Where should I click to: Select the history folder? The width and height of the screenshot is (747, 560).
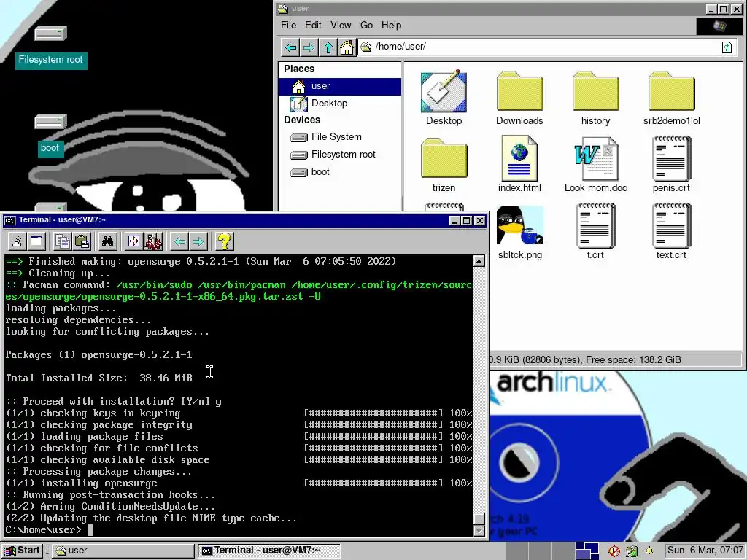point(595,99)
